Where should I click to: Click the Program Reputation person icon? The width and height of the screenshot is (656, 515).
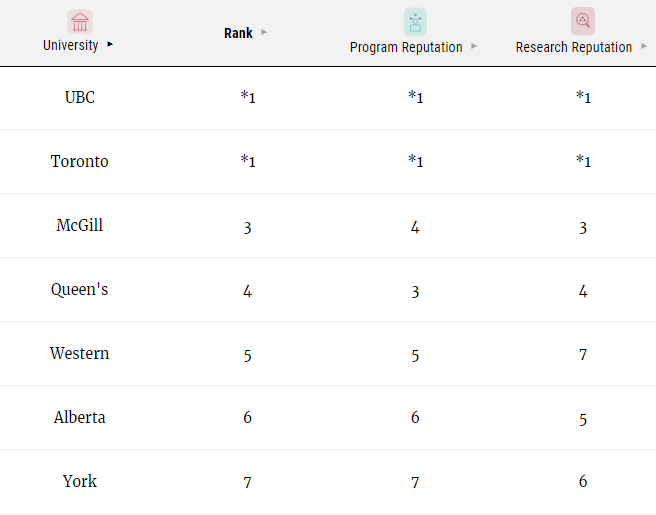click(415, 22)
